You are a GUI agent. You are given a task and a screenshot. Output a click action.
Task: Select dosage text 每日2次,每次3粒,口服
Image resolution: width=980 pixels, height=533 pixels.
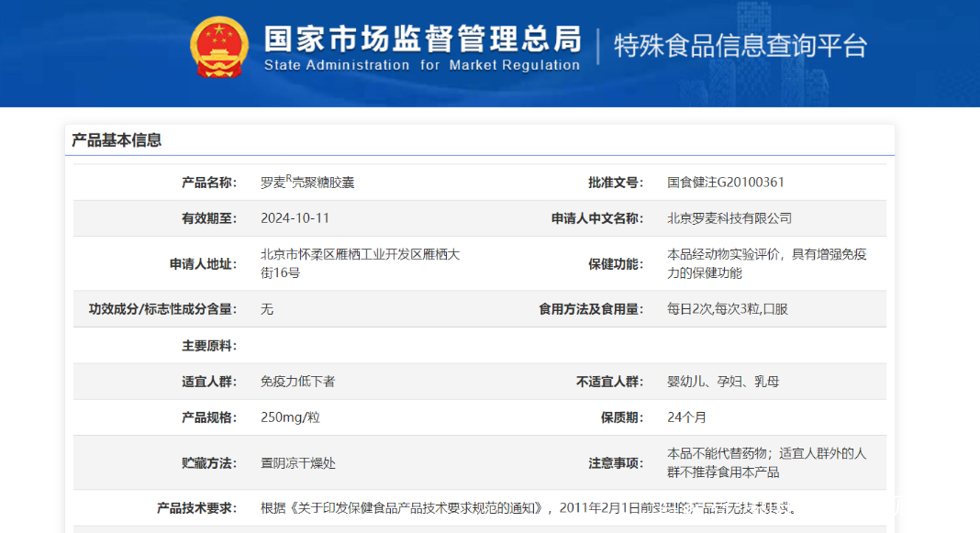click(x=728, y=309)
